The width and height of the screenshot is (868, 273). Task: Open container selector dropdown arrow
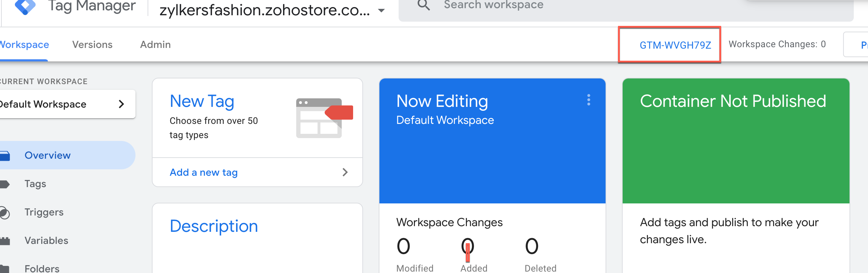(x=381, y=11)
